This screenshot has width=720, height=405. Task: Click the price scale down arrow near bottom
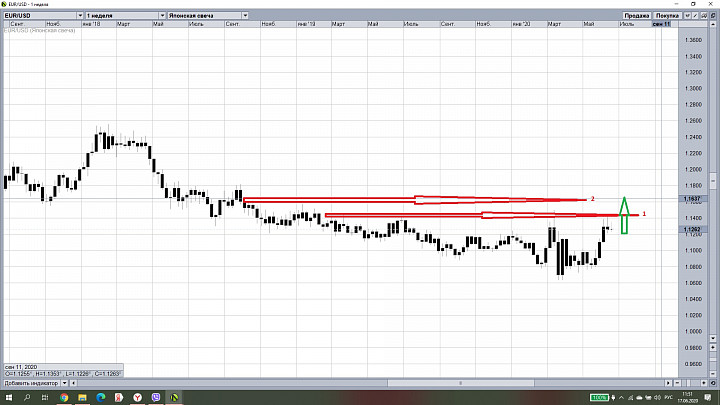pos(713,338)
